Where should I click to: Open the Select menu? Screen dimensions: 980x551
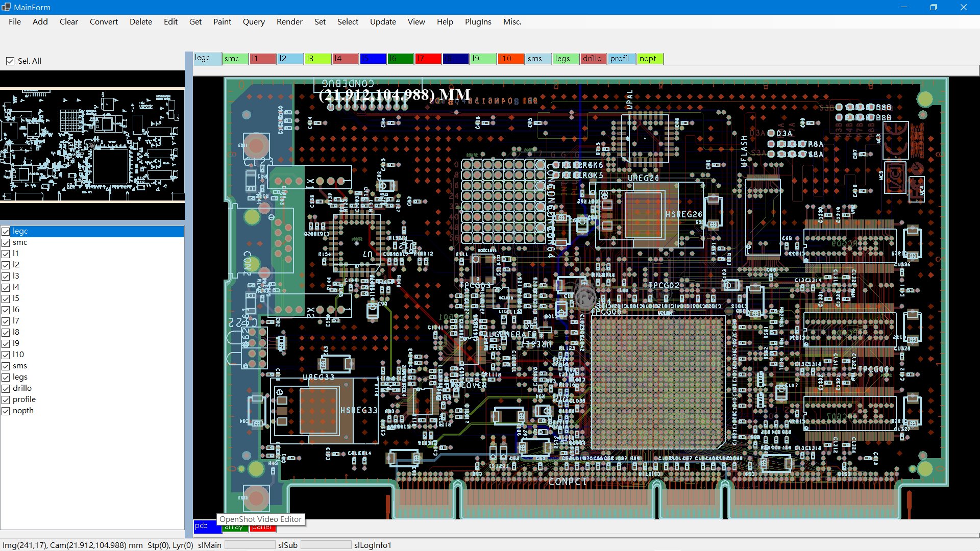pyautogui.click(x=348, y=22)
